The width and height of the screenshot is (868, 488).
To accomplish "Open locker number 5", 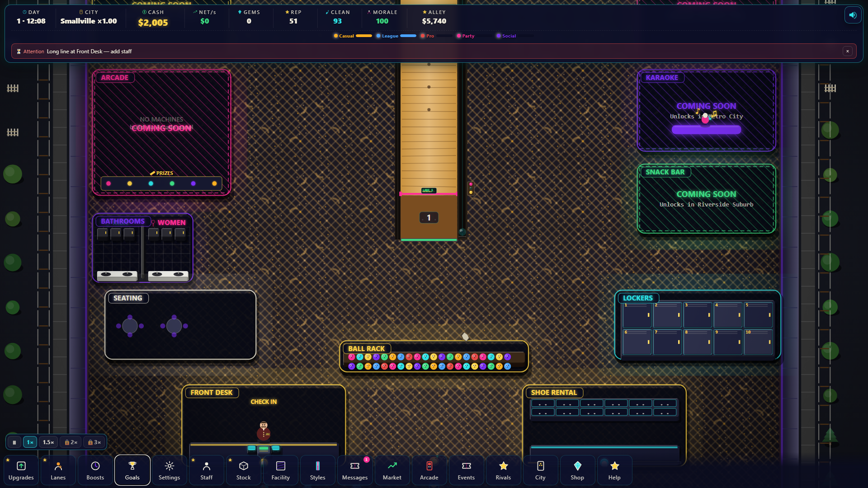I will 758,315.
